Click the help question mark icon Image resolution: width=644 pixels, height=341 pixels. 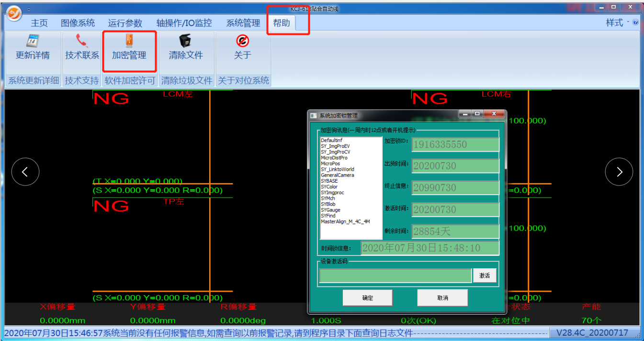(x=635, y=22)
